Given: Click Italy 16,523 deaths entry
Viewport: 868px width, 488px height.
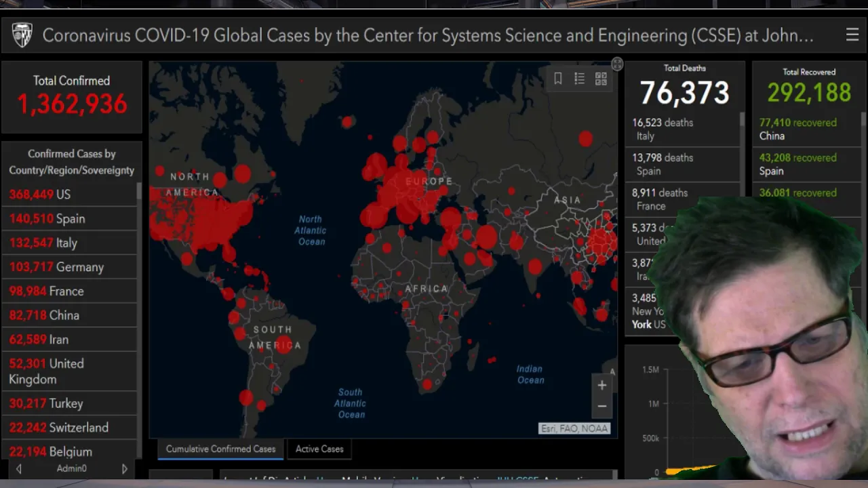Looking at the screenshot, I should (682, 129).
